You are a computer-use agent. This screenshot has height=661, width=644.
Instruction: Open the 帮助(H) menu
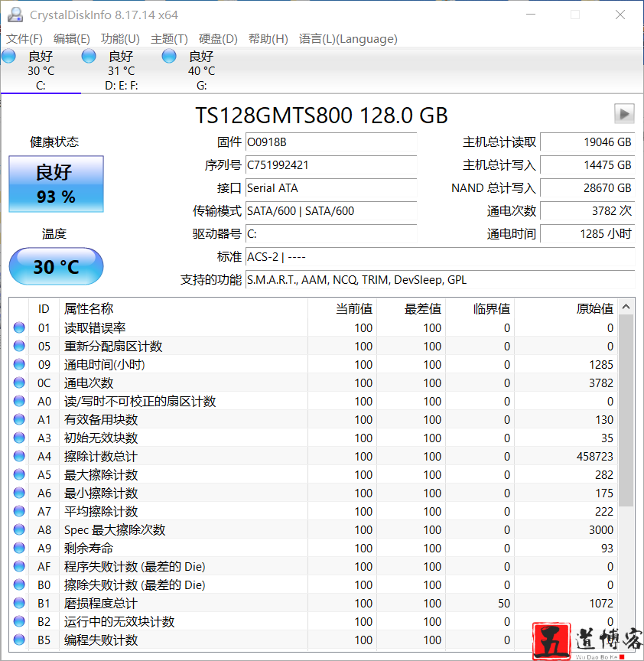click(268, 39)
